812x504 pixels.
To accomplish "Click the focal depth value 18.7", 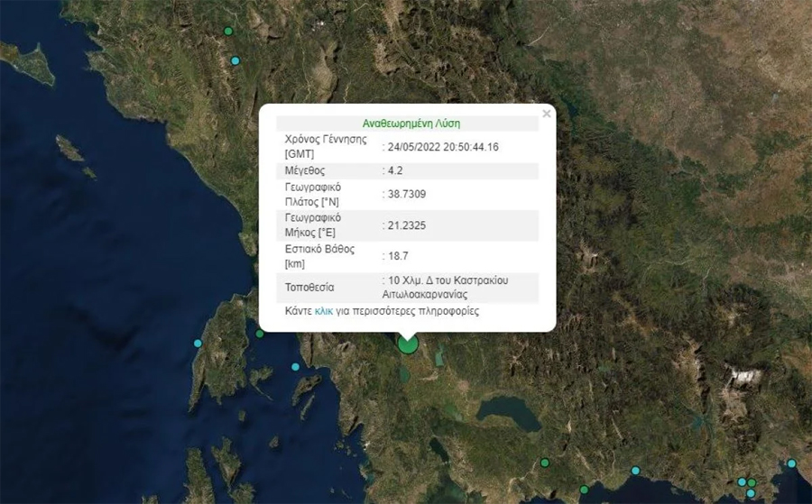I will click(396, 256).
